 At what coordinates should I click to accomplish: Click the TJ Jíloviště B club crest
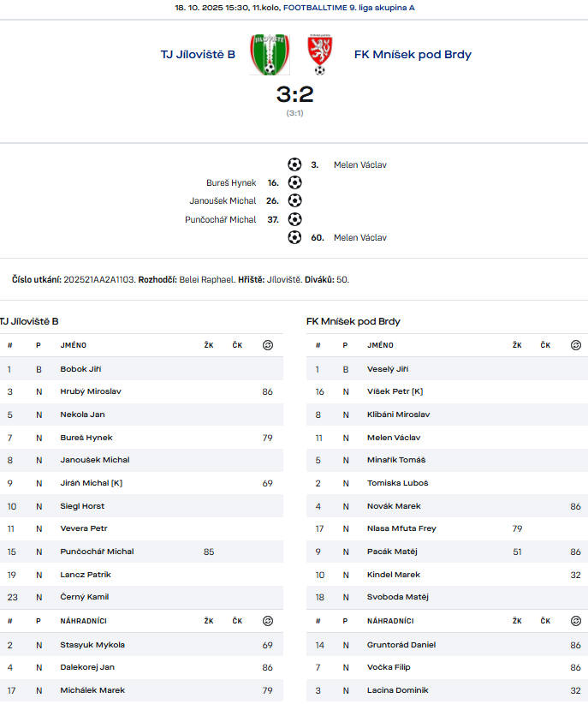point(269,54)
